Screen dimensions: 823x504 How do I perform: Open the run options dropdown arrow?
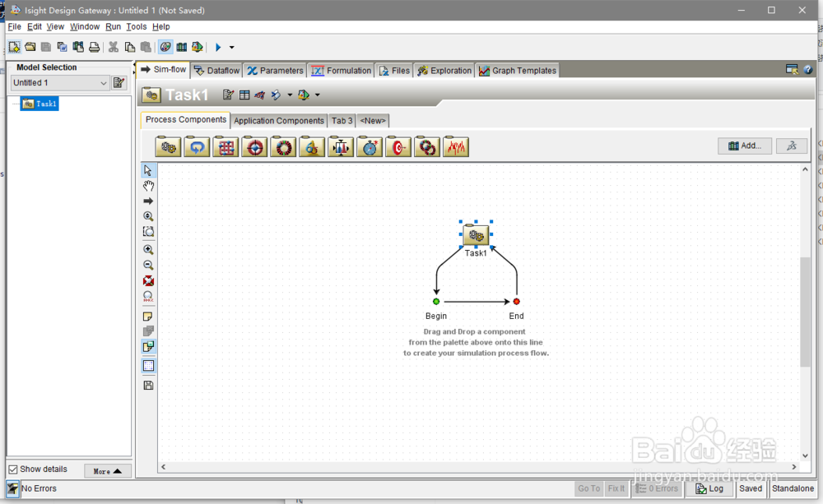[231, 47]
